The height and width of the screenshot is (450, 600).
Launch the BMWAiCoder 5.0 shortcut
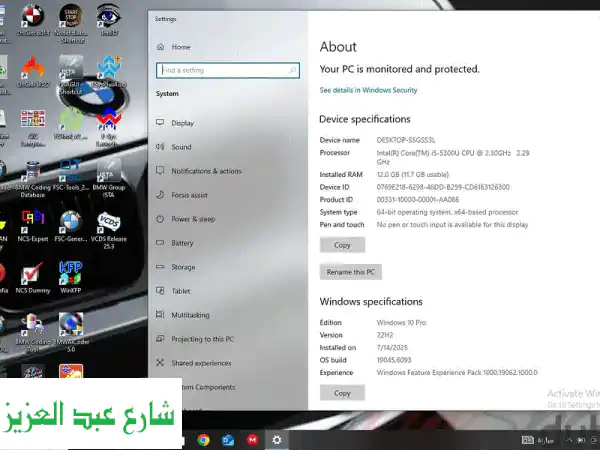71,333
